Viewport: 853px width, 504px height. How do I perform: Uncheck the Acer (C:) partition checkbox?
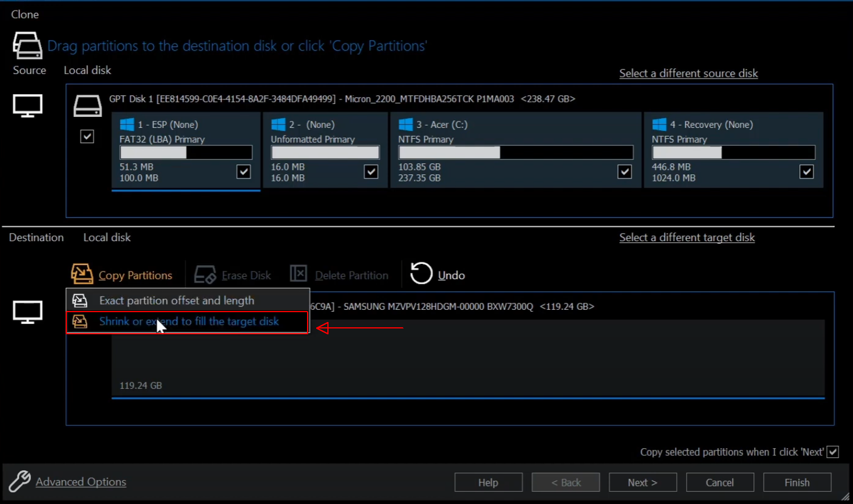tap(624, 171)
